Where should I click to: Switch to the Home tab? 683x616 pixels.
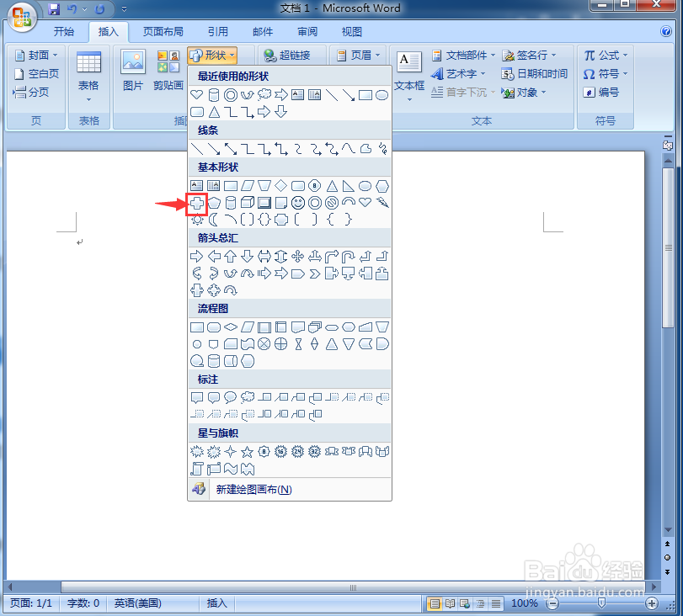point(64,31)
